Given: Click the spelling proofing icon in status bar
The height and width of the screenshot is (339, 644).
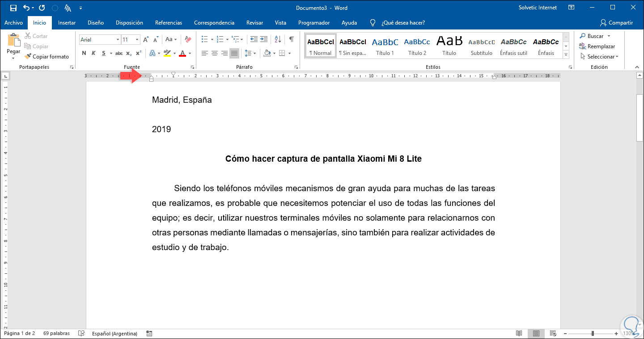Looking at the screenshot, I should pos(81,333).
